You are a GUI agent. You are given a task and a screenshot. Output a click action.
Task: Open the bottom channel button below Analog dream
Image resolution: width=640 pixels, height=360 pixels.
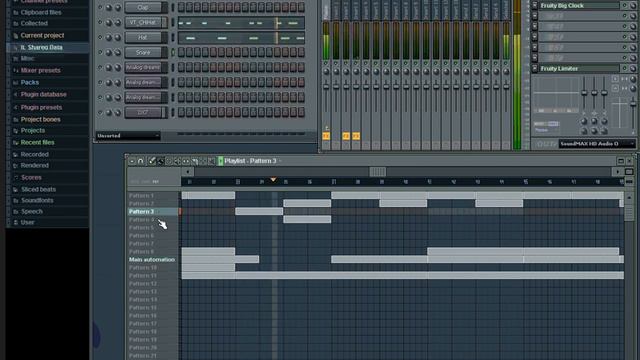coord(143,112)
